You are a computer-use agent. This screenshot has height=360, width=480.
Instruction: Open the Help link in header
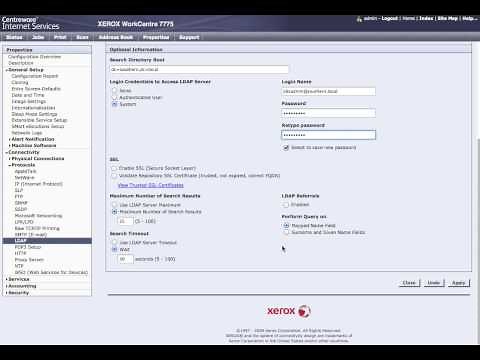(x=469, y=18)
